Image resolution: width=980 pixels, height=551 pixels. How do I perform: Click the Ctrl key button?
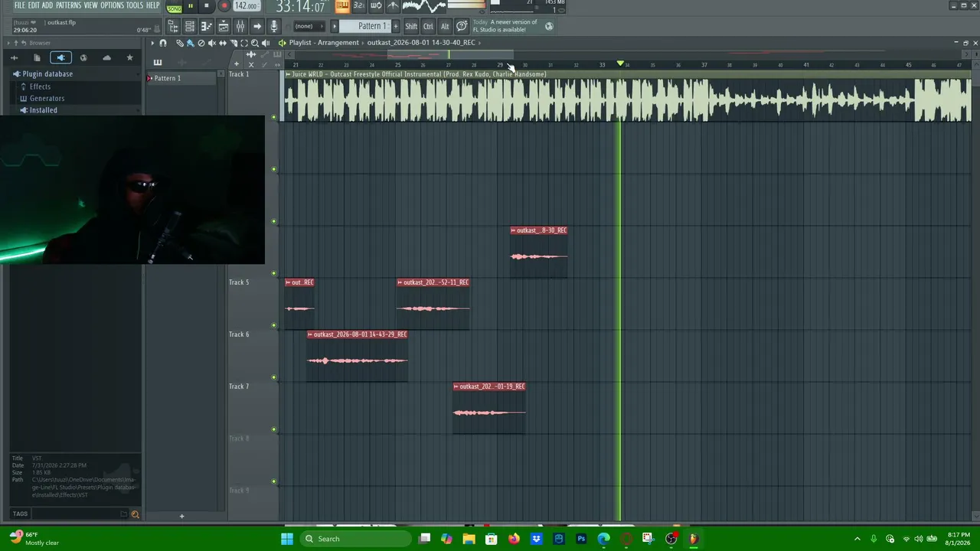click(x=428, y=26)
